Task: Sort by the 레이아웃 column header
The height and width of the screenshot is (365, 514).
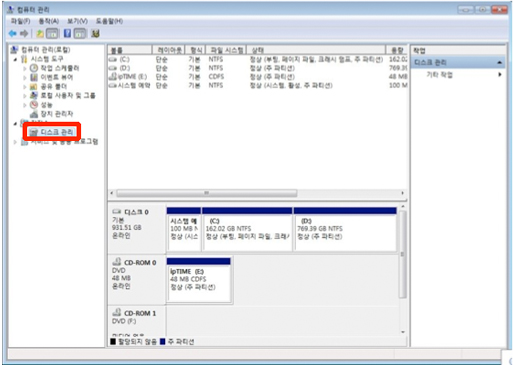Action: click(x=169, y=50)
